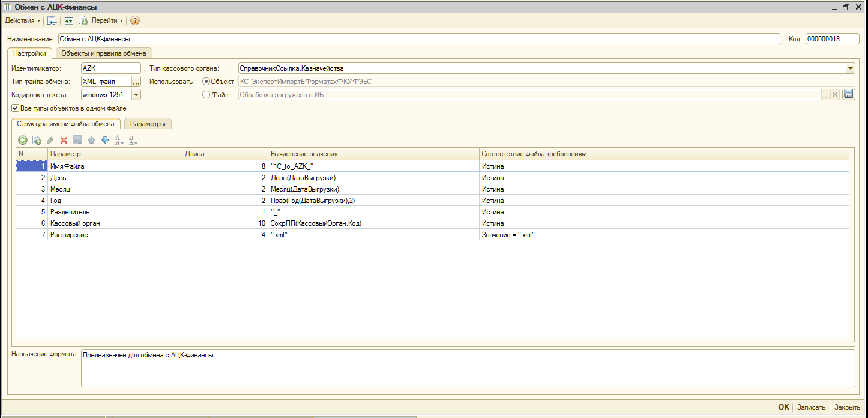This screenshot has width=868, height=418.
Task: Expand the Кодировка текста dropdown
Action: (136, 95)
